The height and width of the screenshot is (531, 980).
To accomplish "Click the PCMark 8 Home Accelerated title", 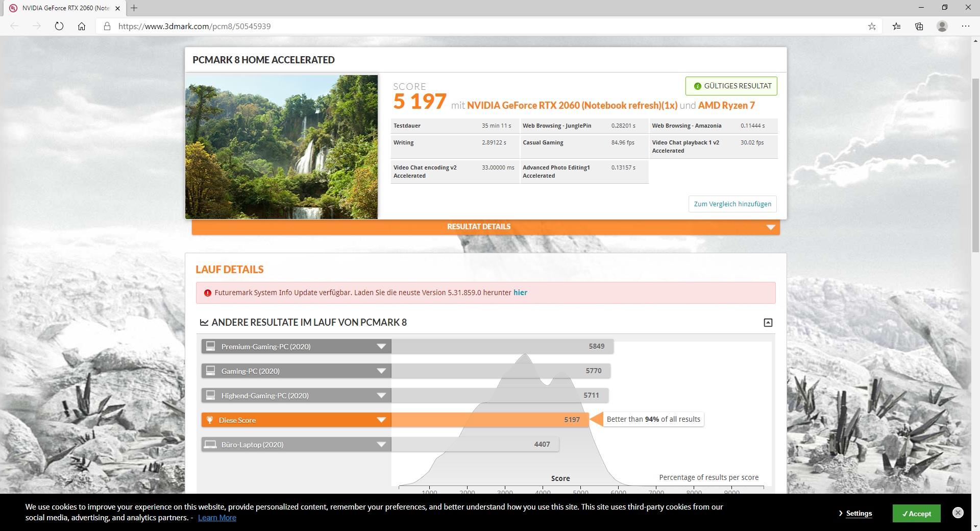I will click(263, 60).
